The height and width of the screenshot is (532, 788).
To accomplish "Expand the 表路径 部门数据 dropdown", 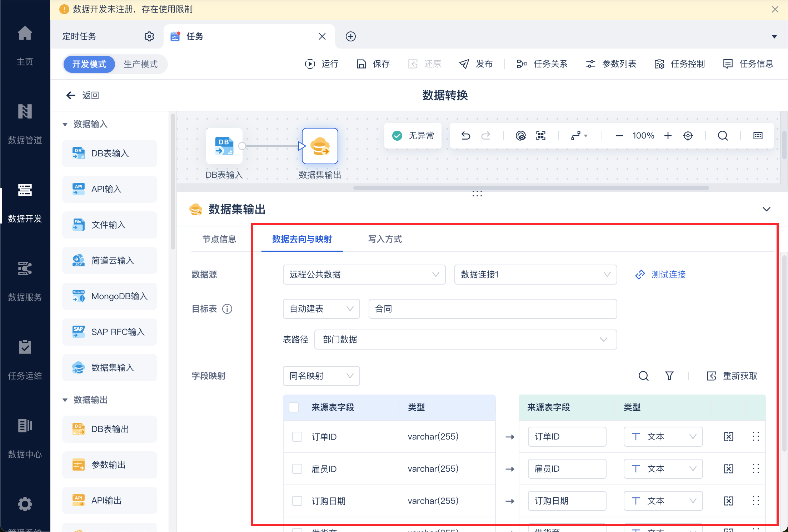I will click(465, 340).
